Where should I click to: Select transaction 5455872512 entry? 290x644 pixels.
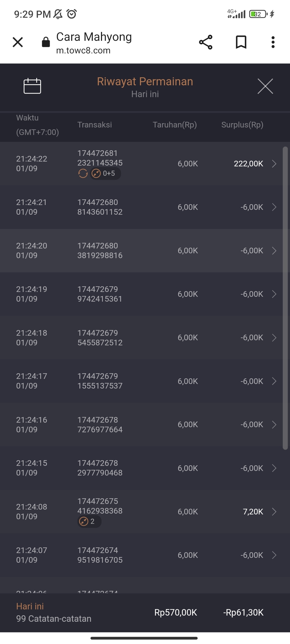coord(100,338)
